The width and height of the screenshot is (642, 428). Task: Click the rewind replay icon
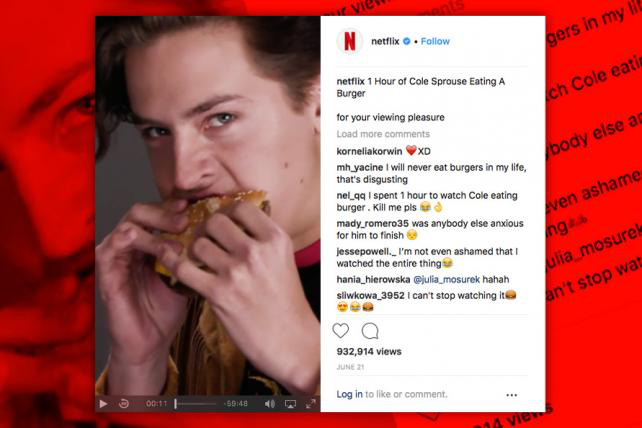[x=124, y=404]
